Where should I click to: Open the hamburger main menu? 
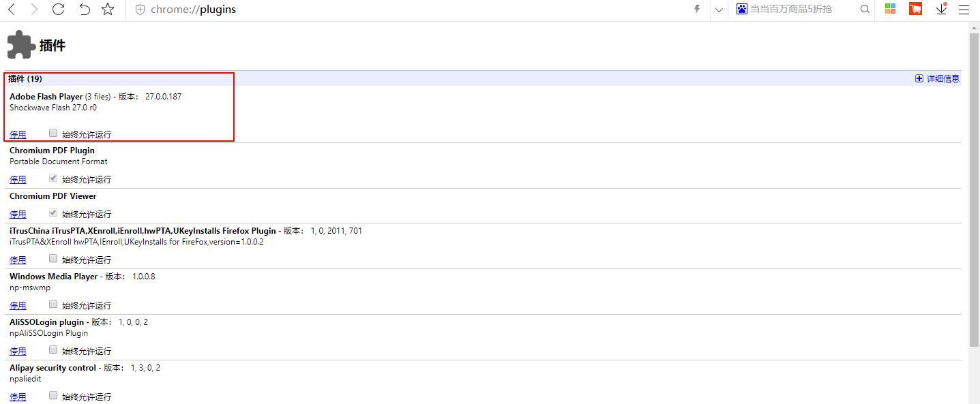pyautogui.click(x=964, y=10)
